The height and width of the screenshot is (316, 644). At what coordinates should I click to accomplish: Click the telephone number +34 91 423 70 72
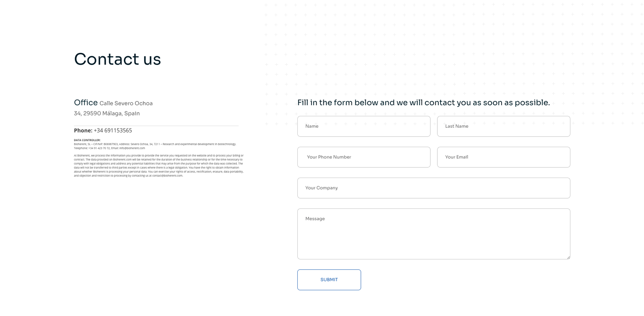(99, 148)
